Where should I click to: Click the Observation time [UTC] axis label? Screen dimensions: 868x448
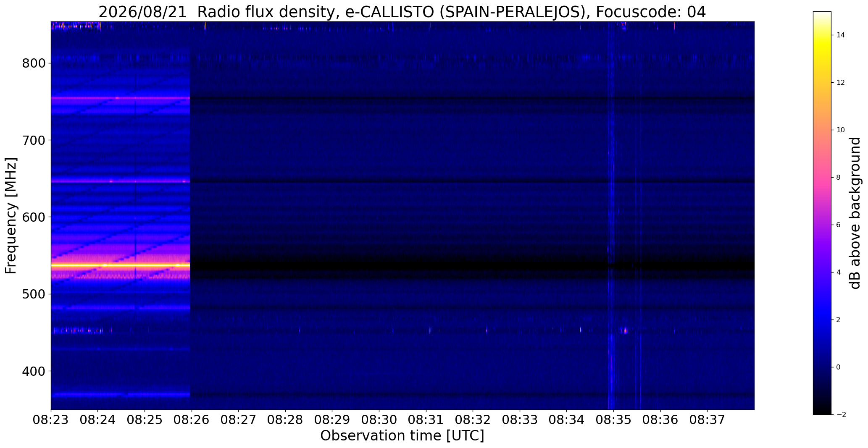coord(402,436)
